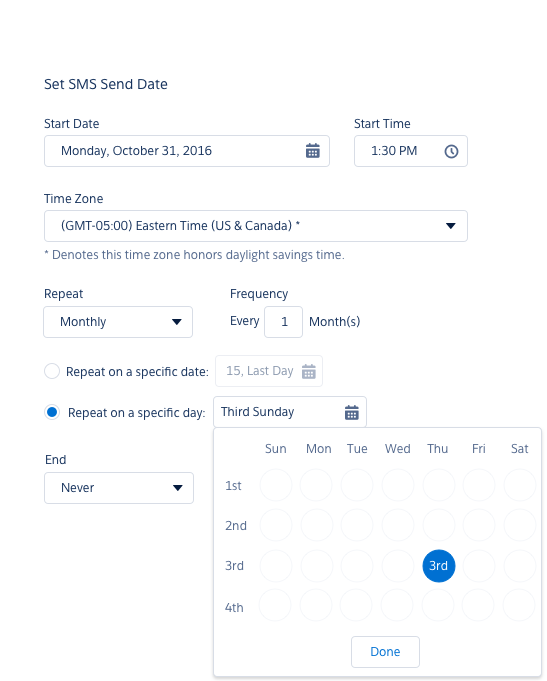This screenshot has width=547, height=681.
Task: Choose the 3rd Saturday option circle
Action: (x=520, y=565)
